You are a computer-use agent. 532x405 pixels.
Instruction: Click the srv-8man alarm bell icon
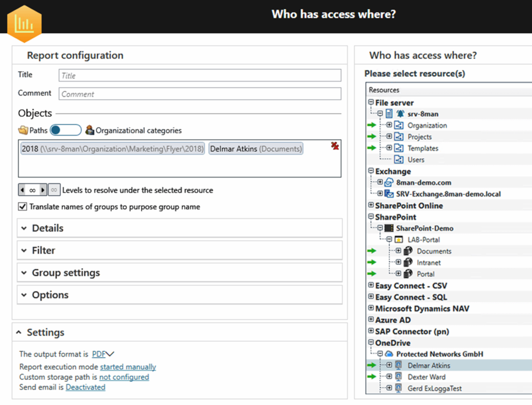tap(401, 114)
